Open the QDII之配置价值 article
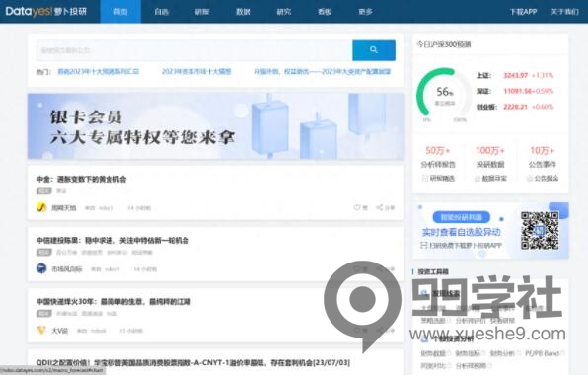Screen dimensions: 588x376 pyautogui.click(x=193, y=362)
